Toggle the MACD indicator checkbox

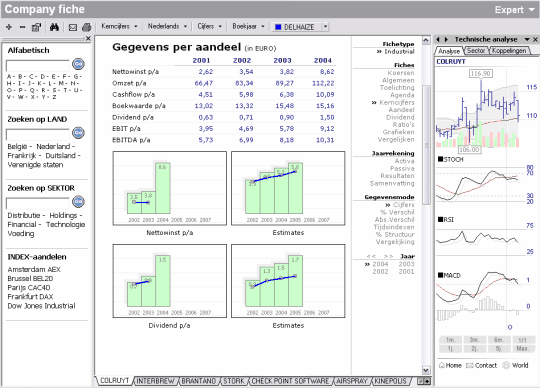440,275
